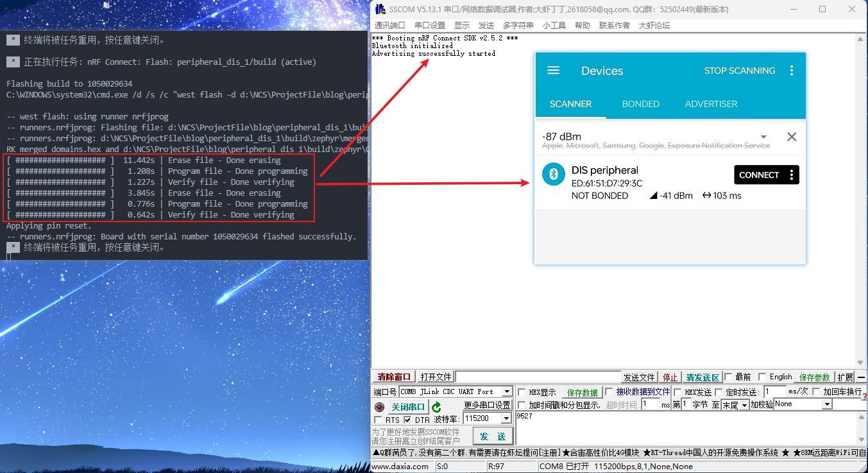Screen dimensions: 868x473
Task: Click the advertising interval arrow icon (103 ms)
Action: (x=707, y=196)
